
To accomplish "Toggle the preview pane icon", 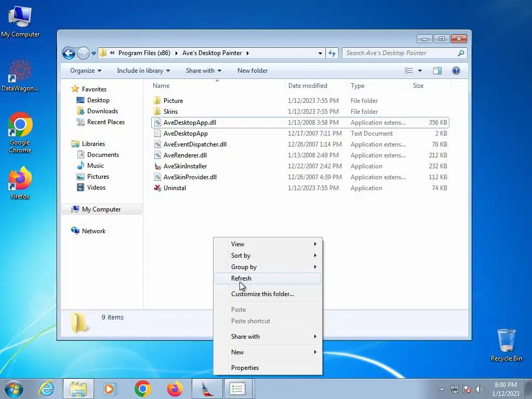I will pos(437,71).
